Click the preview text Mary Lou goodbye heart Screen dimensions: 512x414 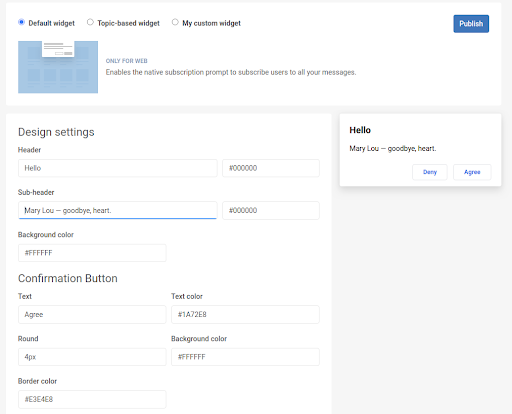393,148
